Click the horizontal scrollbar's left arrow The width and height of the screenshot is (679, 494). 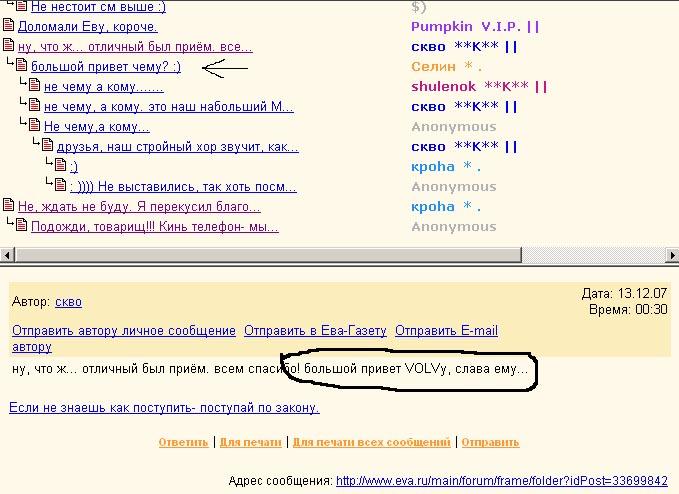coord(8,252)
